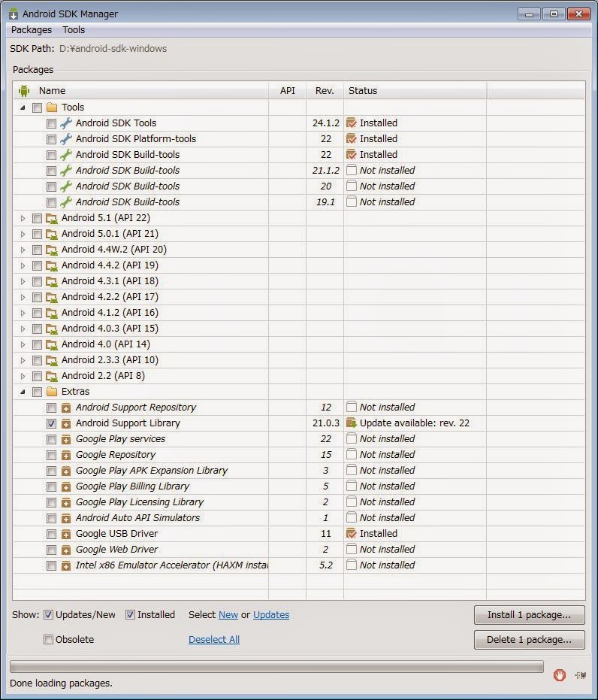Click the package icon of Google Web Driver
Screen dimensions: 598x700
point(66,550)
